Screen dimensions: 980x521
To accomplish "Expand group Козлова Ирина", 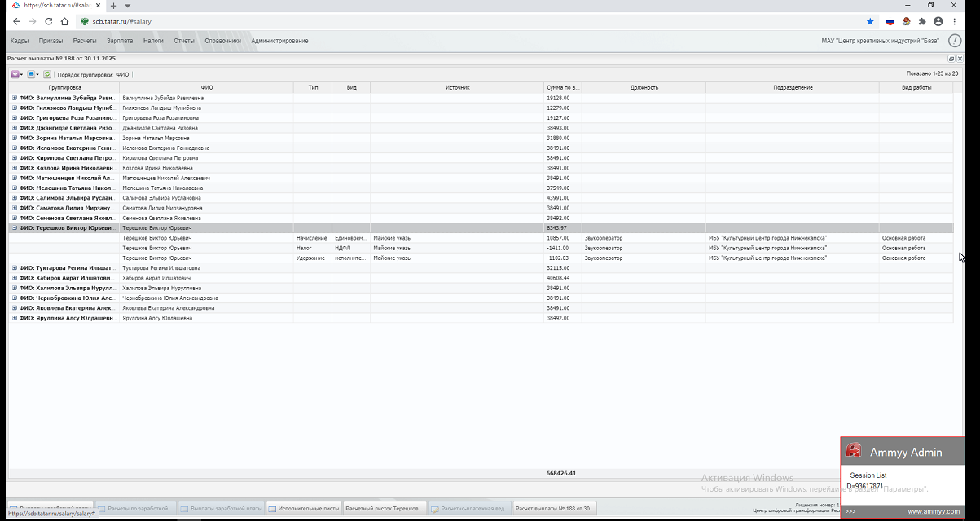I will pos(15,168).
